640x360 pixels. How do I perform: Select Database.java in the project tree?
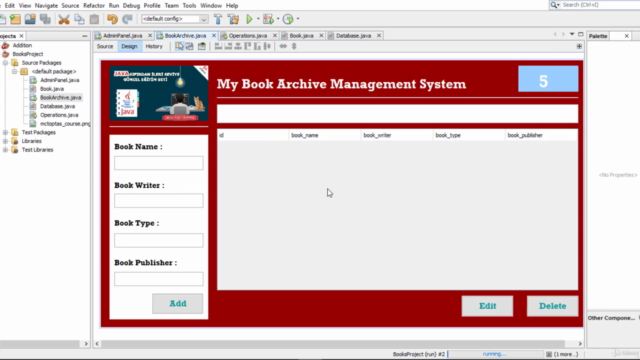coord(58,106)
